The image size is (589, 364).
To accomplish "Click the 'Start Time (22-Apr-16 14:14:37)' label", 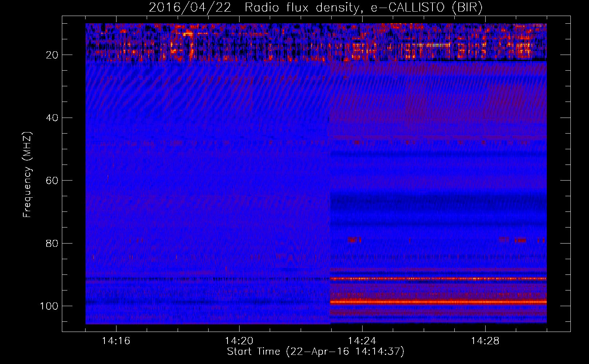I will pyautogui.click(x=316, y=352).
